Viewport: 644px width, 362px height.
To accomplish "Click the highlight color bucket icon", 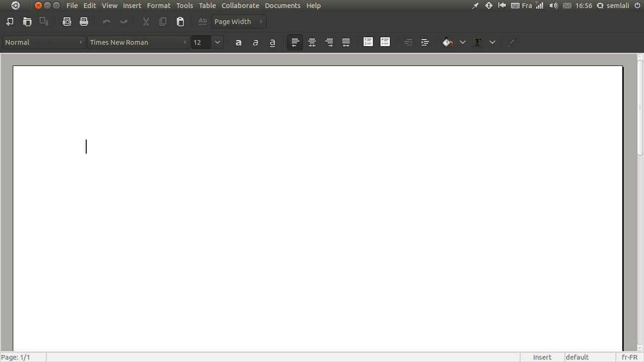I will click(447, 43).
